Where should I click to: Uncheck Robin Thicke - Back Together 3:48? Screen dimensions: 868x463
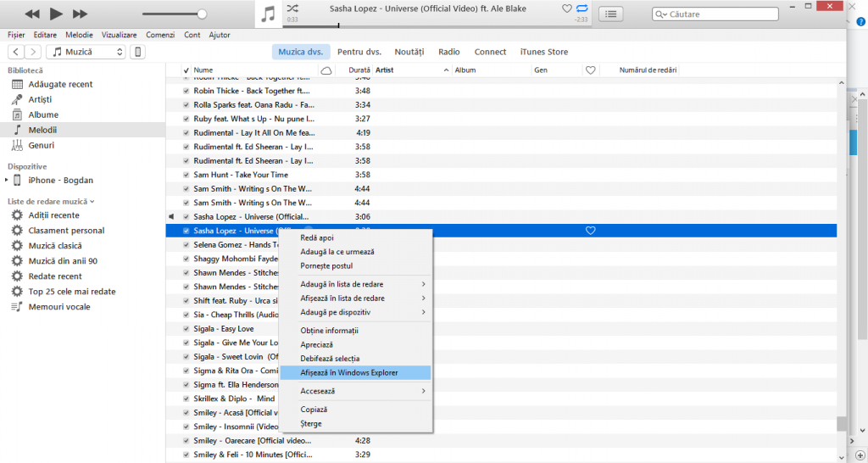pos(186,91)
